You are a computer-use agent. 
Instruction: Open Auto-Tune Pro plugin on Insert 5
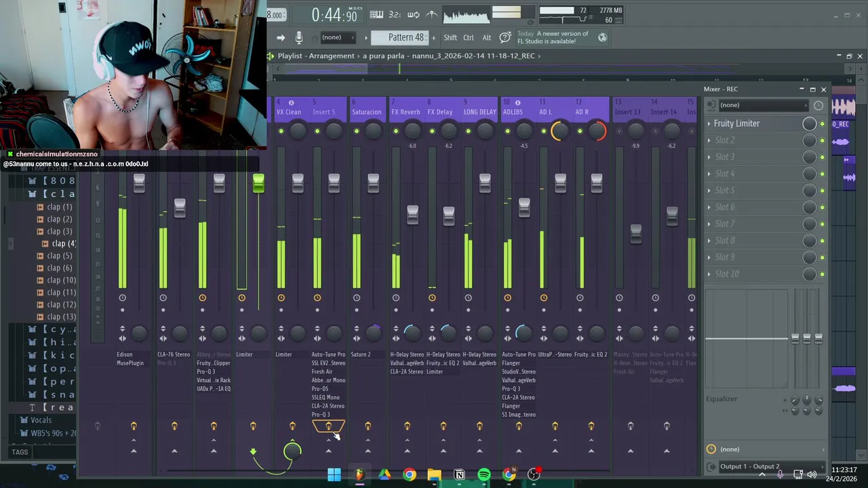click(x=328, y=354)
